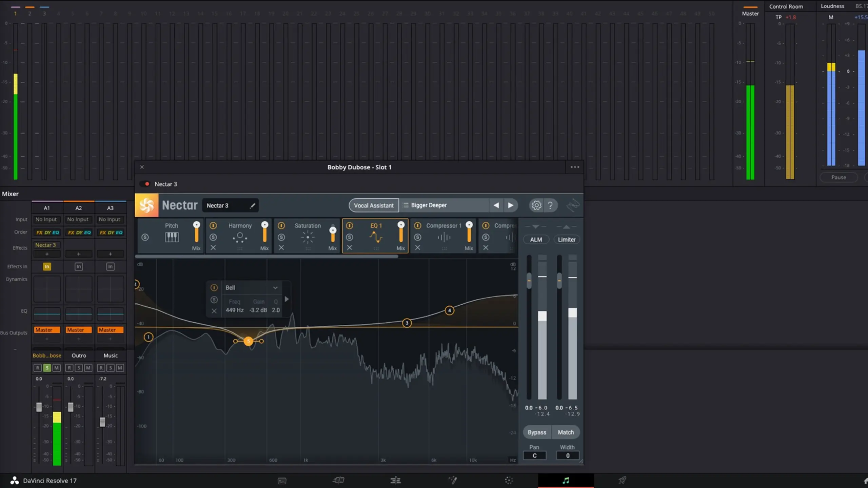Image resolution: width=868 pixels, height=488 pixels.
Task: Launch the Vocal Assistant
Action: pyautogui.click(x=374, y=205)
